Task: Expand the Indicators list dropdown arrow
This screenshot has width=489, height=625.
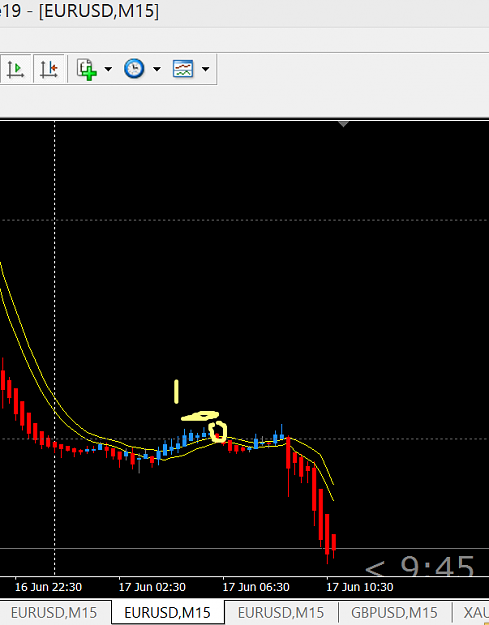Action: point(108,69)
